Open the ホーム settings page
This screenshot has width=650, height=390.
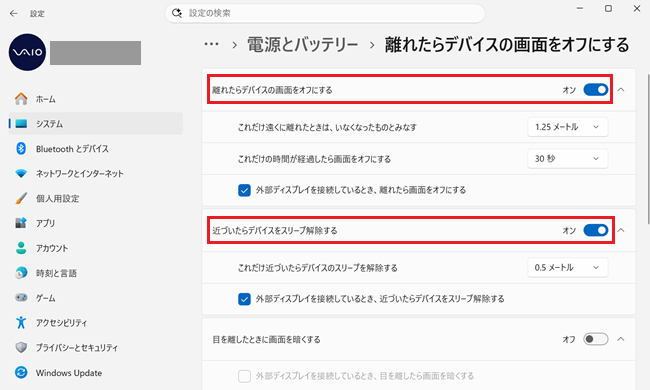pos(96,99)
